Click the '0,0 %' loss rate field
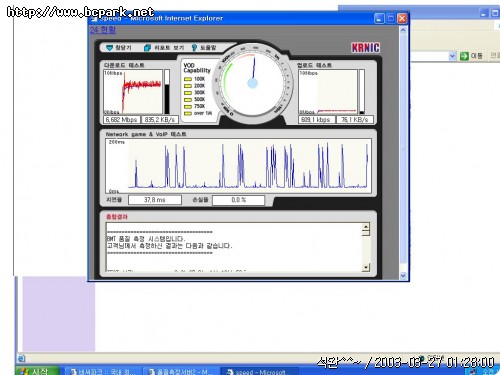500x375 pixels. pyautogui.click(x=238, y=200)
